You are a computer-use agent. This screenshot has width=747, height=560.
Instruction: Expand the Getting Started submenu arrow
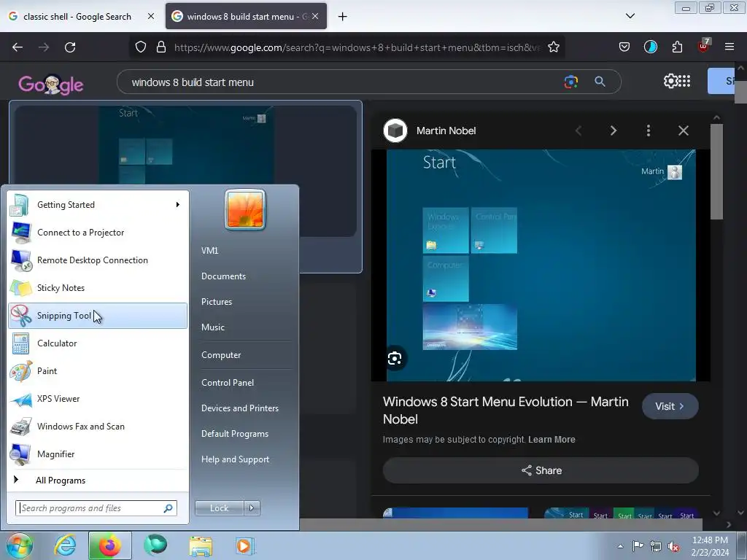[x=178, y=205]
